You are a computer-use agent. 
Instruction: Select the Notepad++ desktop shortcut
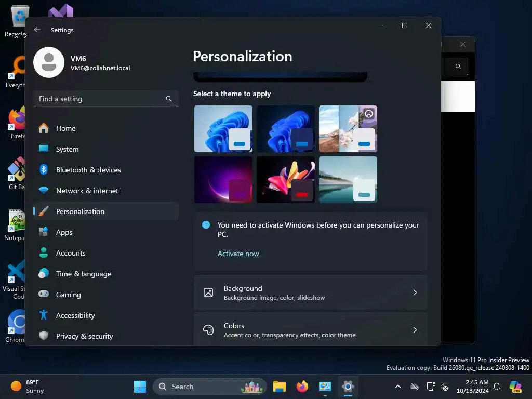pos(15,224)
